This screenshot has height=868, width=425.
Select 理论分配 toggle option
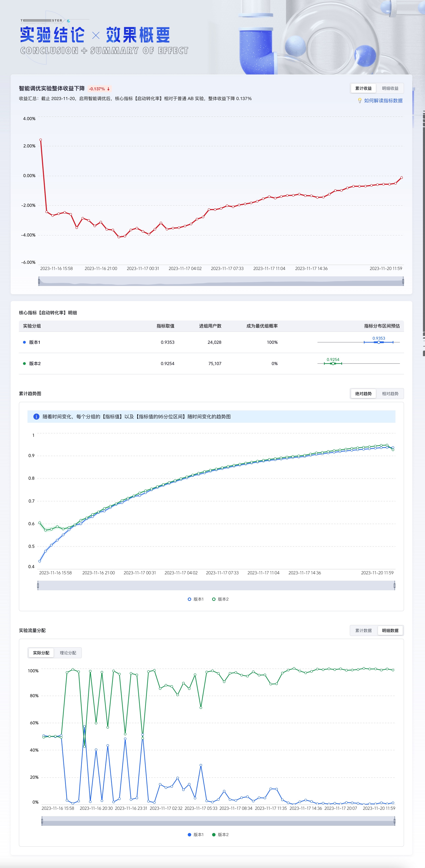[68, 653]
